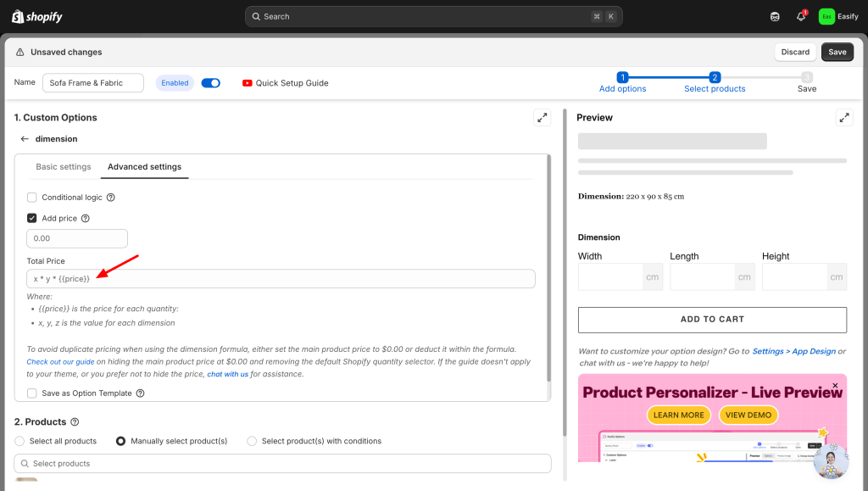868x491 pixels.
Task: Click the Total Price formula field
Action: pos(281,279)
